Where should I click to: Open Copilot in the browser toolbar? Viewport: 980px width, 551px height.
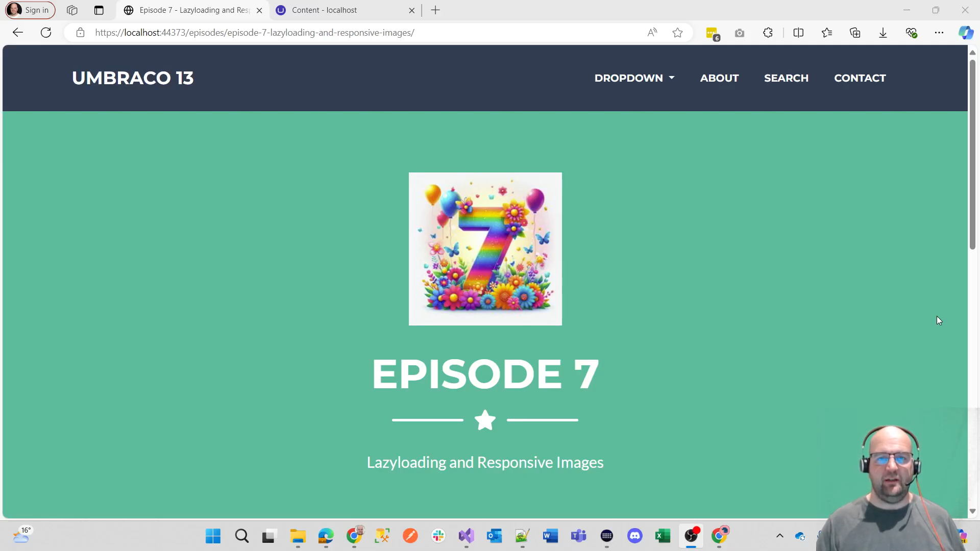click(x=967, y=32)
